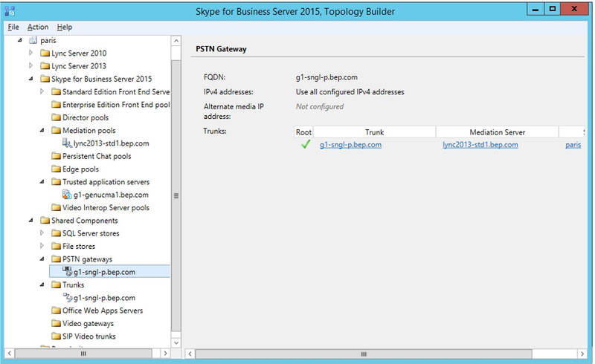Open the Action menu
Image resolution: width=595 pixels, height=364 pixels.
(38, 27)
